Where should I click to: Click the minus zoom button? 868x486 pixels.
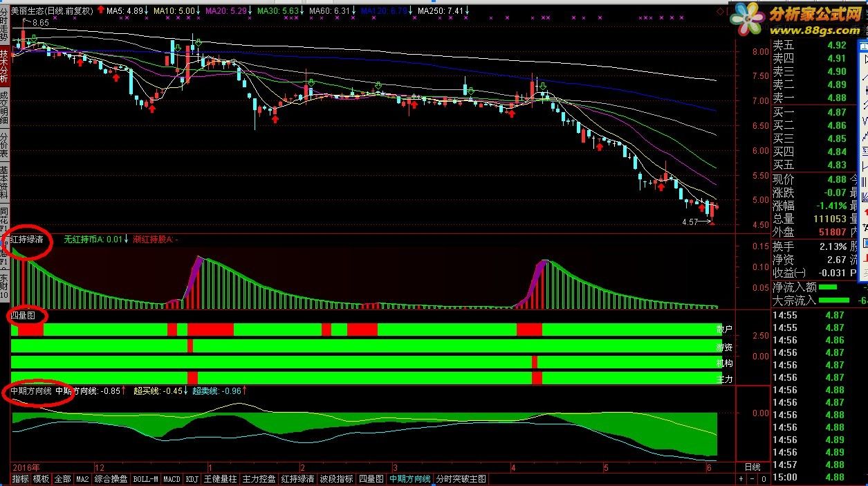(x=752, y=479)
